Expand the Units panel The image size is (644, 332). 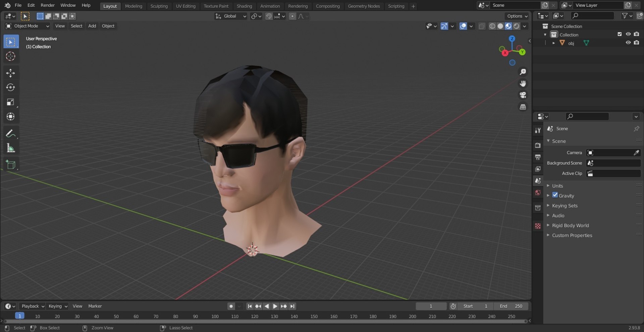point(557,186)
